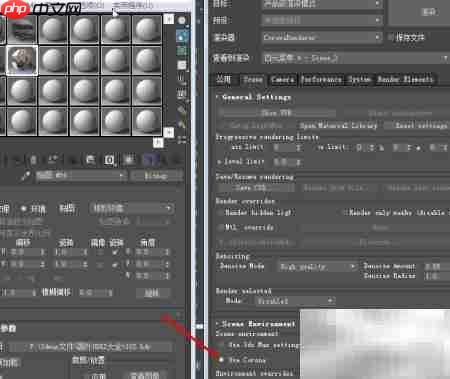Viewport: 450px width, 379px height.
Task: Collapse the Scene Environment rollout
Action: pyautogui.click(x=256, y=324)
